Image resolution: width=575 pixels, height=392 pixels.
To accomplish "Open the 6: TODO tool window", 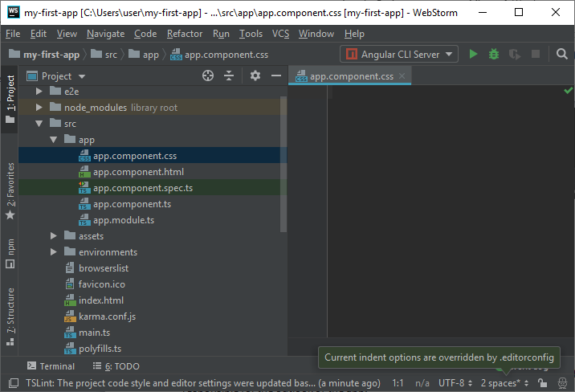I will (116, 366).
